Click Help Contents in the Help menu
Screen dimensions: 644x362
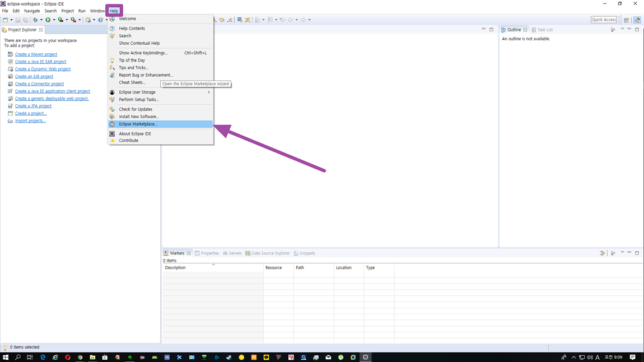point(161,29)
